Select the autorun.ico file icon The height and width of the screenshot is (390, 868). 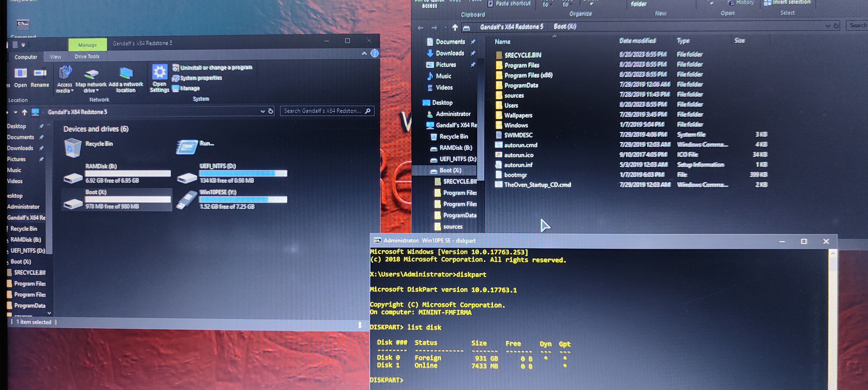point(499,155)
